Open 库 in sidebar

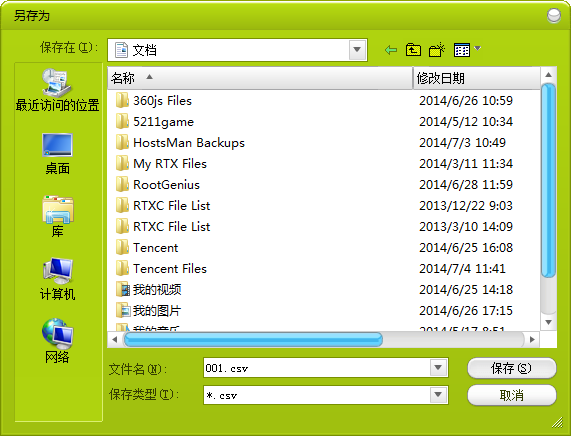pyautogui.click(x=58, y=216)
